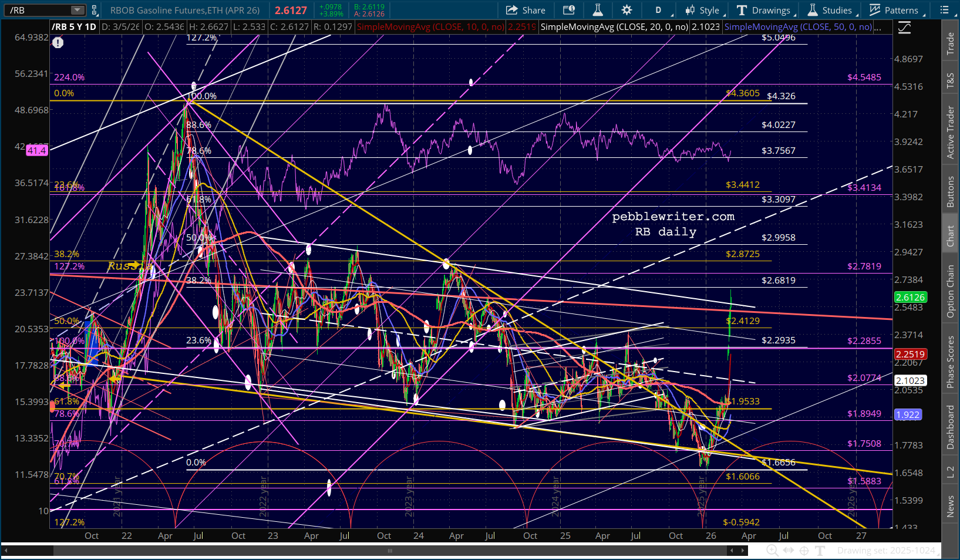Open the Option Chain side tab
Viewport: 960px width, 560px height.
951,292
